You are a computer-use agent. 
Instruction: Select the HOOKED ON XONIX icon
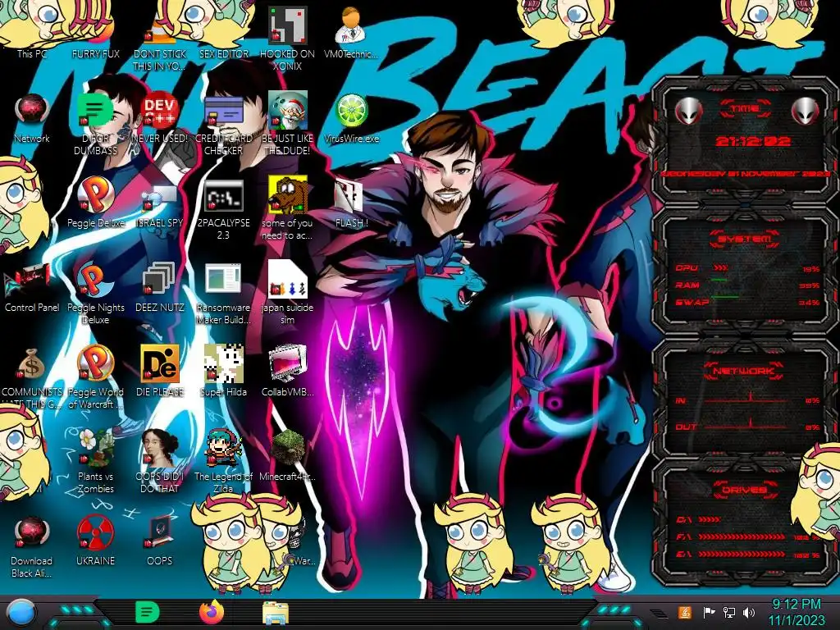tap(287, 38)
